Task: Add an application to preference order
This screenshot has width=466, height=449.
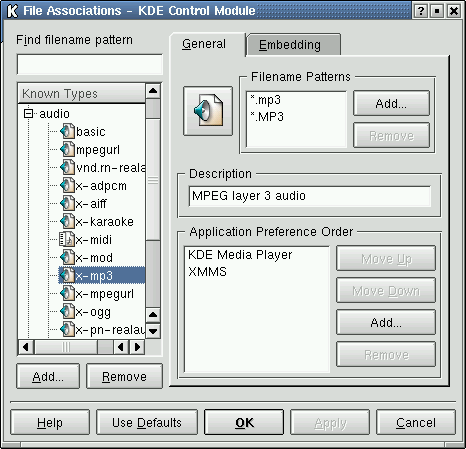Action: pos(386,322)
